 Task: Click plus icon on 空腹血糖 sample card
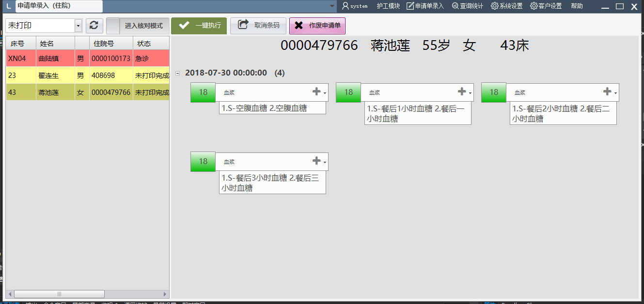[x=316, y=91]
